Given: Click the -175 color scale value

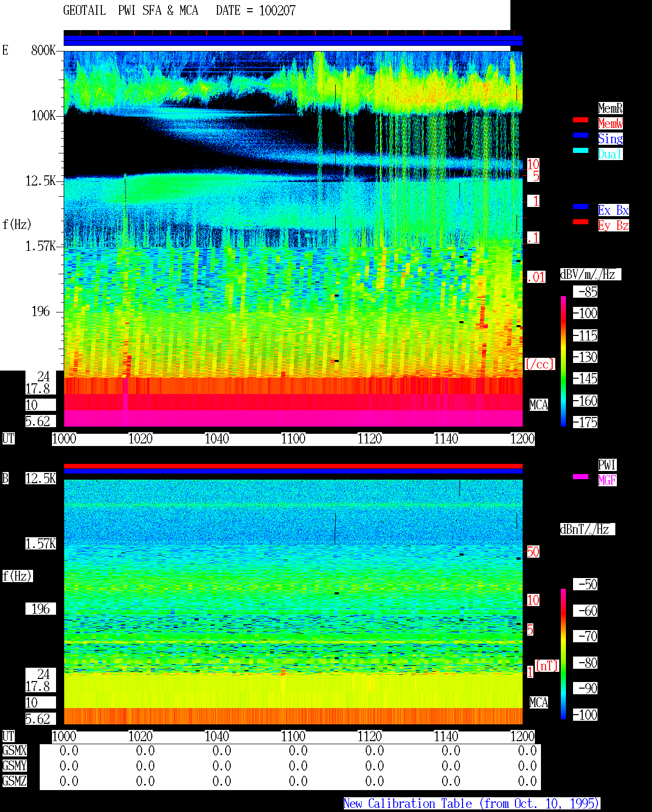Looking at the screenshot, I should tap(585, 422).
